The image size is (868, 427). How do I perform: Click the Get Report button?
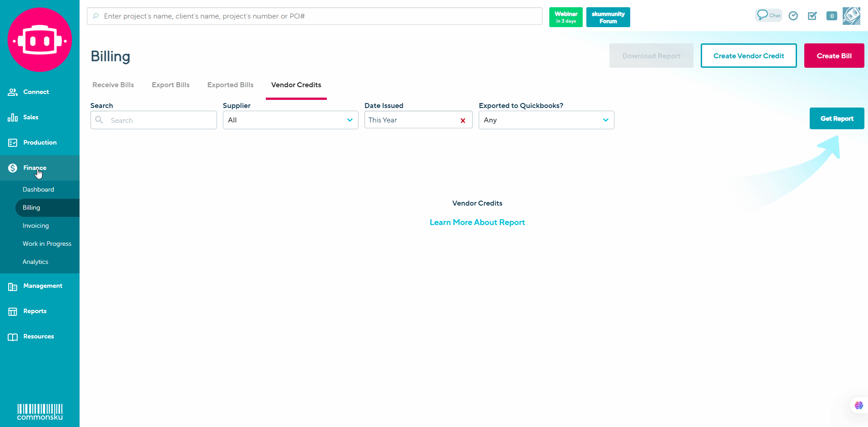[836, 118]
